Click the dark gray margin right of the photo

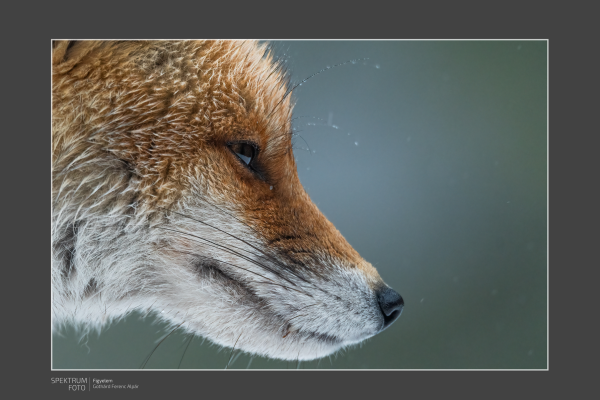click(573, 200)
